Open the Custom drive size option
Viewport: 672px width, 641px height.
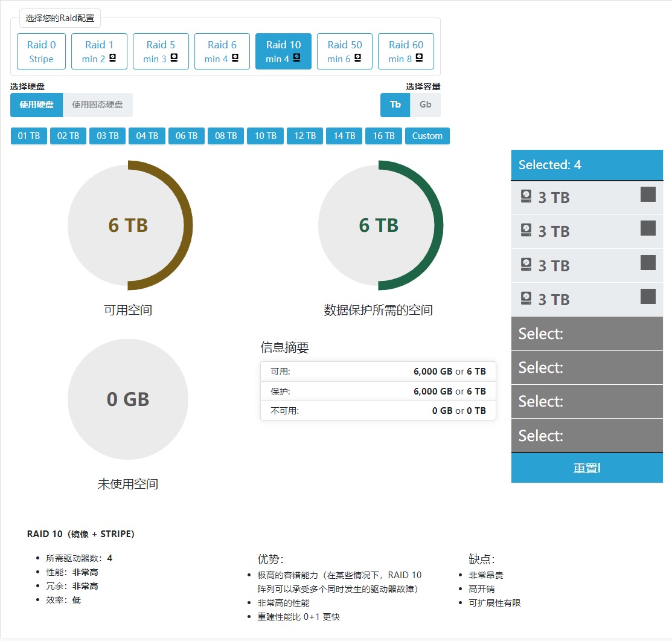click(427, 136)
